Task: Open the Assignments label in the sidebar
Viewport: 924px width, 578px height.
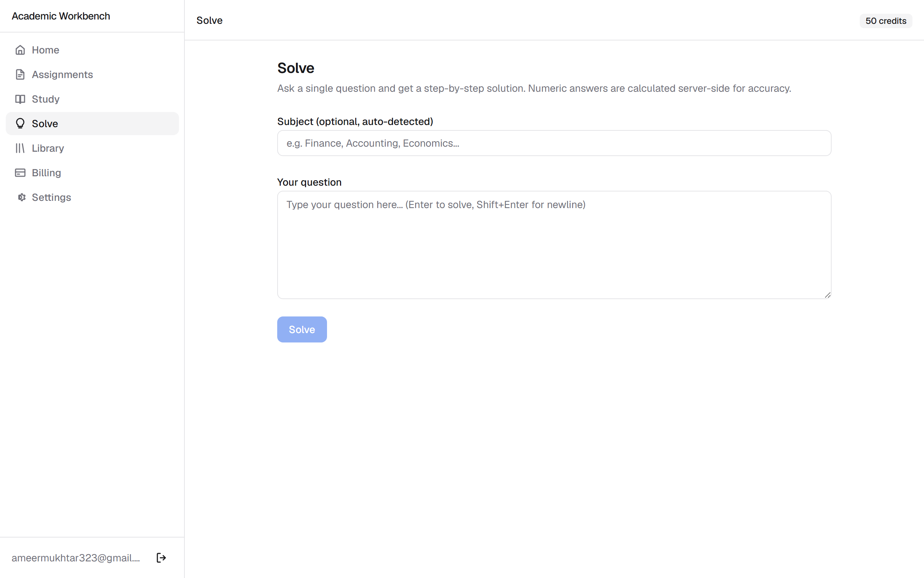Action: (62, 74)
